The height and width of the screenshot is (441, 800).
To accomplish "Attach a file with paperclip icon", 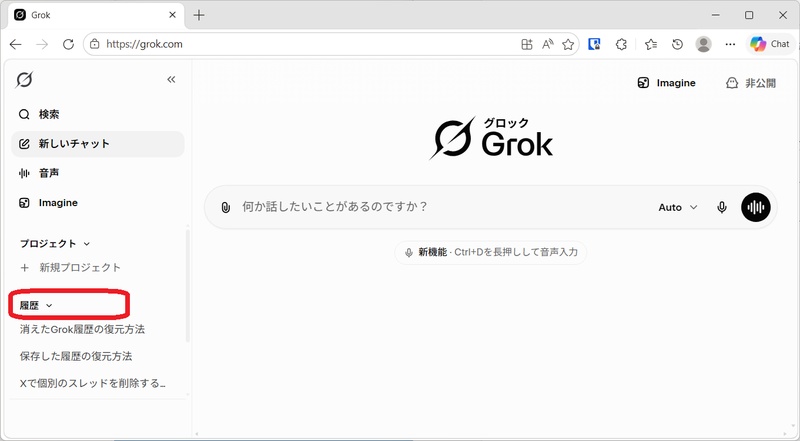I will click(x=226, y=207).
